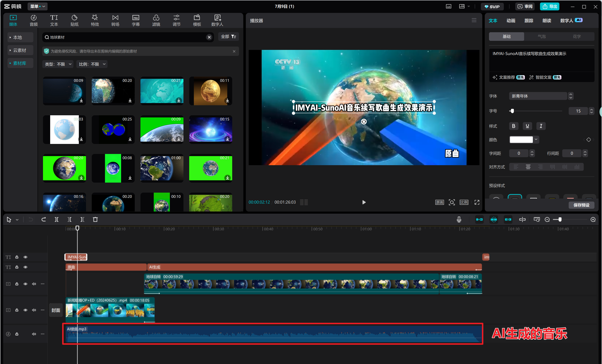Click the SVIP button
602x364 pixels.
(x=492, y=6)
